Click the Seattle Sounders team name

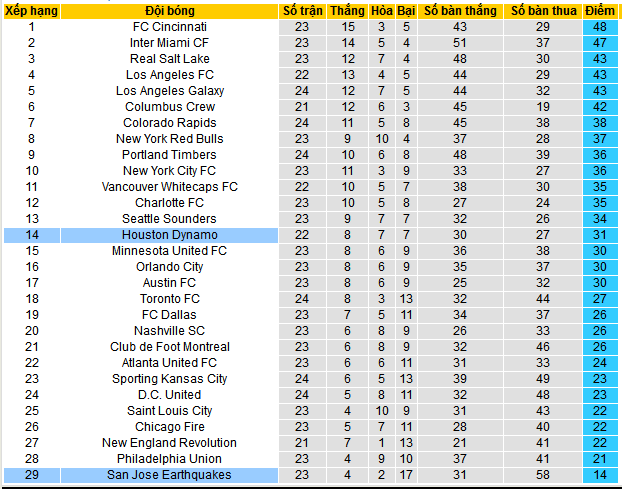pos(169,219)
